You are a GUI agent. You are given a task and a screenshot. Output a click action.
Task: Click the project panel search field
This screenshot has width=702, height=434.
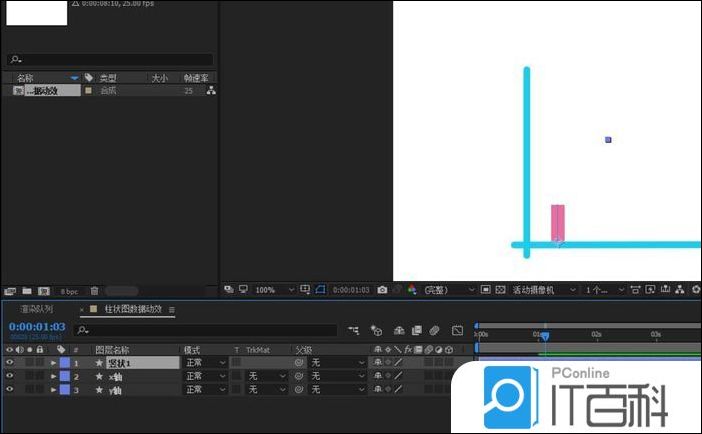click(x=110, y=60)
